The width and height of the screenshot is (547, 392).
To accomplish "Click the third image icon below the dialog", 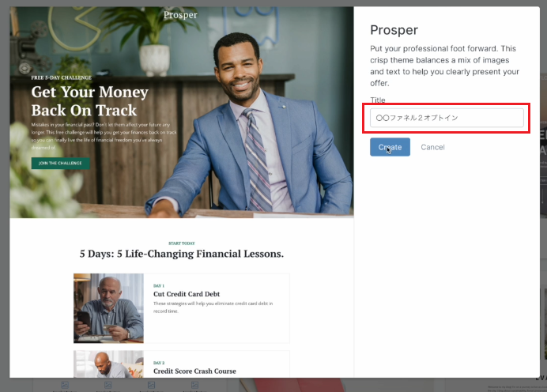I will point(151,385).
